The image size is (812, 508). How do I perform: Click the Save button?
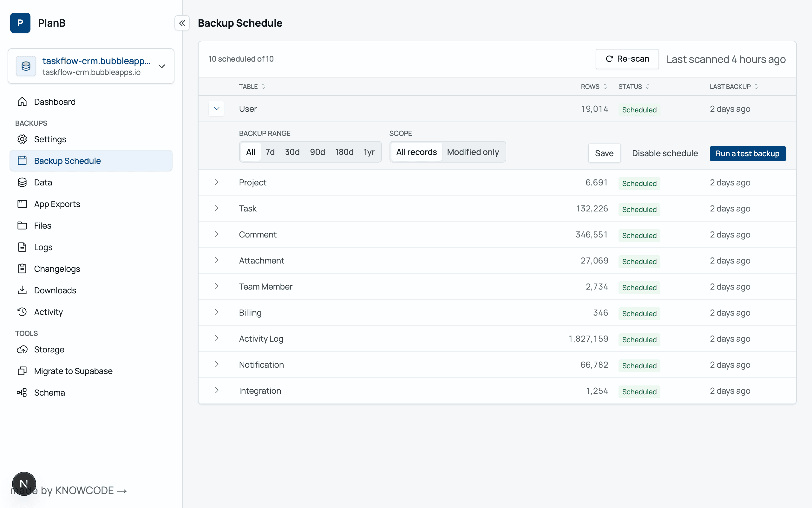[604, 153]
